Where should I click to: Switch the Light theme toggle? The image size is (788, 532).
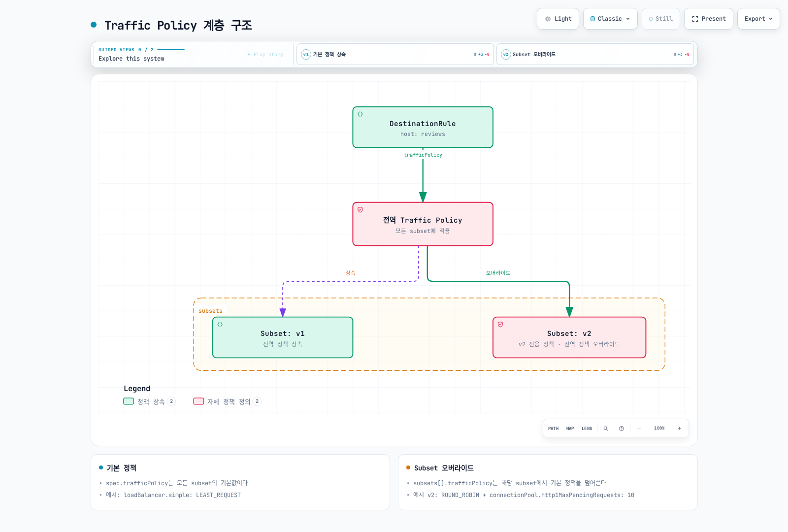point(558,19)
